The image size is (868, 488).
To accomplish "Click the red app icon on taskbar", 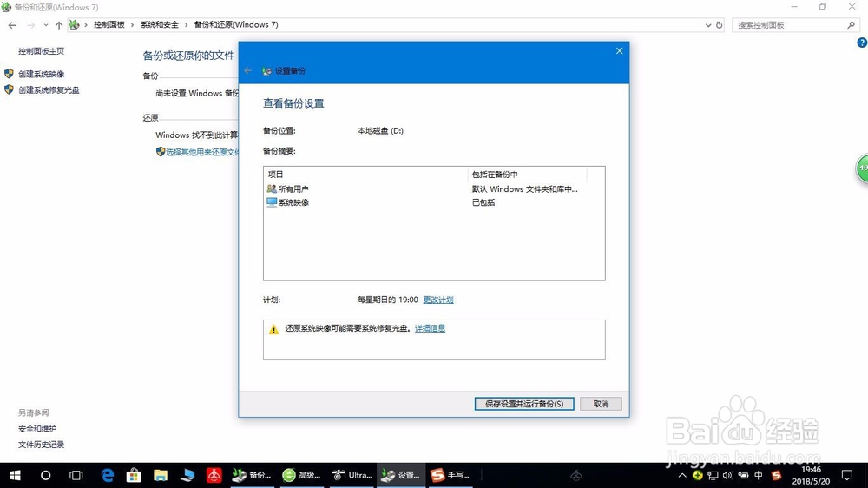I will [x=214, y=475].
